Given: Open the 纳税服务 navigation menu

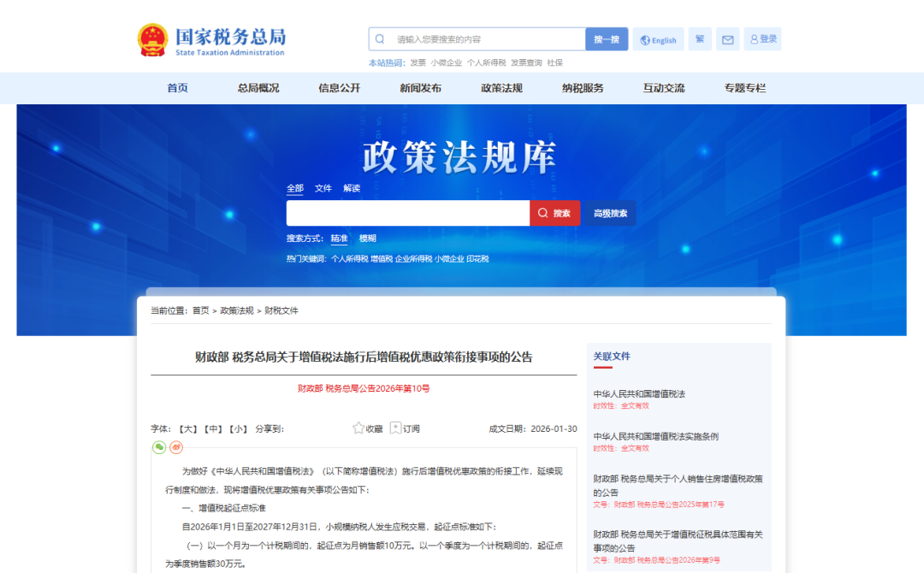Looking at the screenshot, I should pyautogui.click(x=582, y=88).
